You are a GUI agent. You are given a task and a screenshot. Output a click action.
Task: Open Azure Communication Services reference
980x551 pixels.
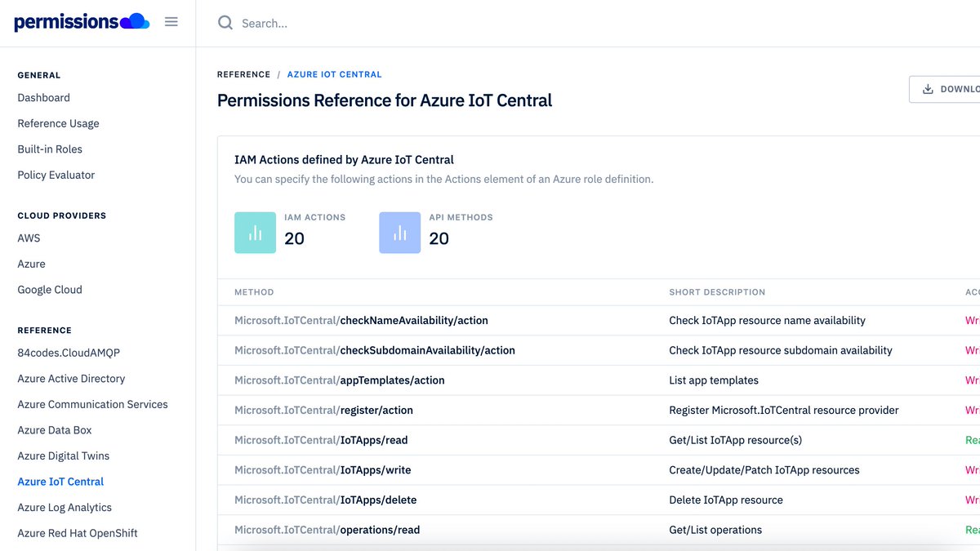click(x=92, y=404)
